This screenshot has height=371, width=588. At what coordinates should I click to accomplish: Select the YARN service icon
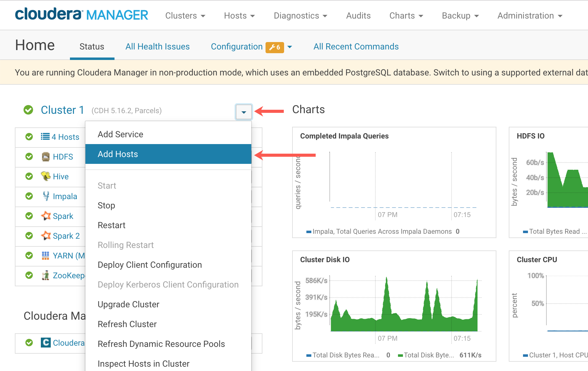46,256
